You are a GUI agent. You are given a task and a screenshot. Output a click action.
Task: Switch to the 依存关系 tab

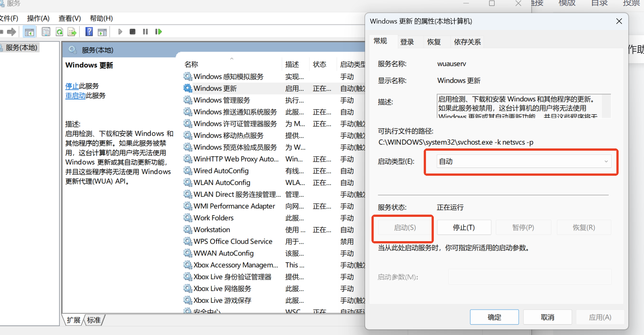(x=467, y=42)
